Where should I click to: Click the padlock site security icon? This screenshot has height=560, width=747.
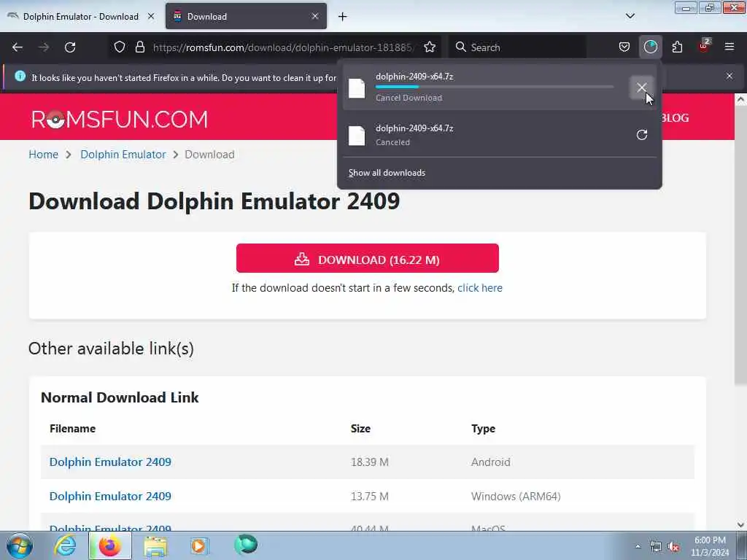coord(139,47)
